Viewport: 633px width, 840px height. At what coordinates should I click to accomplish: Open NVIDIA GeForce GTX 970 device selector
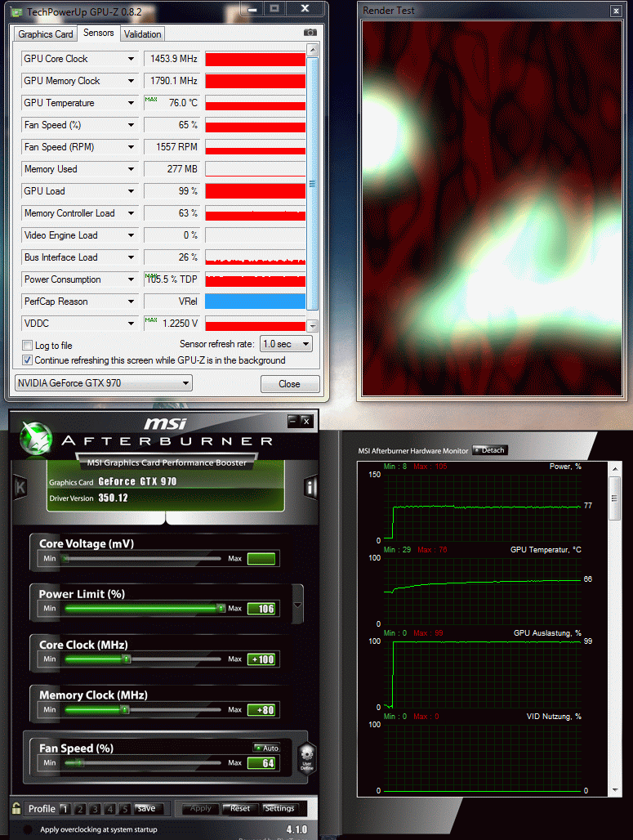(x=104, y=383)
